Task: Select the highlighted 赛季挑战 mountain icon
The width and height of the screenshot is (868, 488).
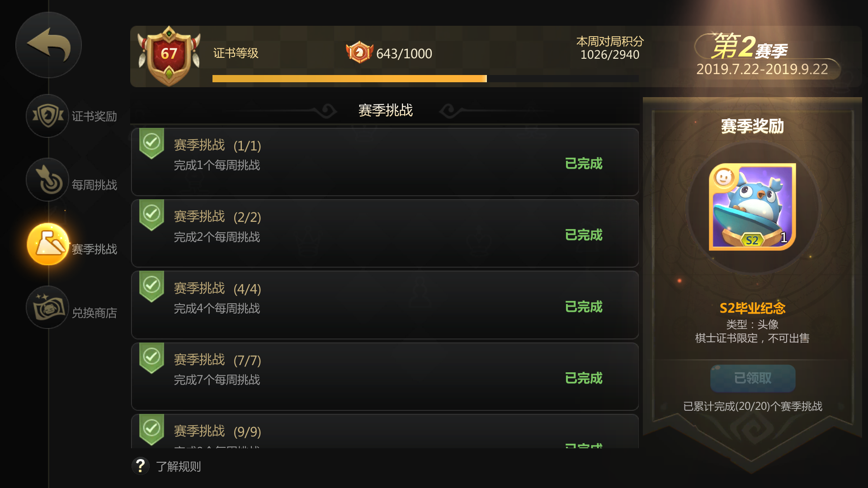Action: [48, 244]
